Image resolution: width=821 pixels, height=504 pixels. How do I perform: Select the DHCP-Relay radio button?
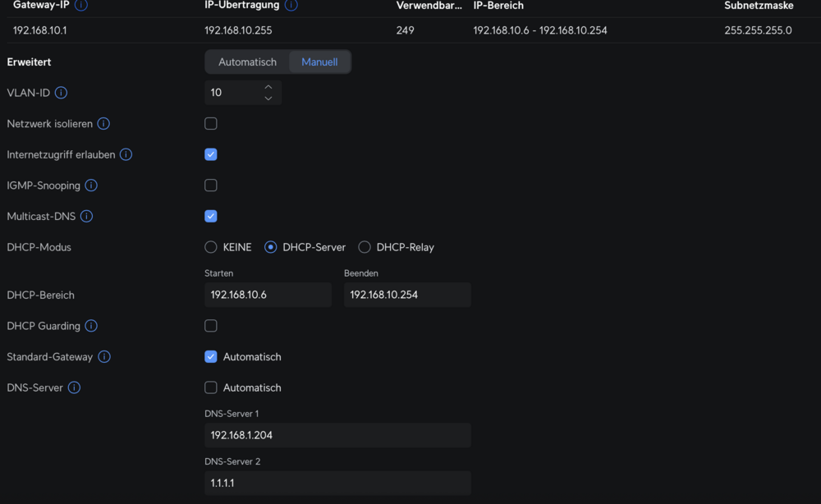pyautogui.click(x=365, y=247)
